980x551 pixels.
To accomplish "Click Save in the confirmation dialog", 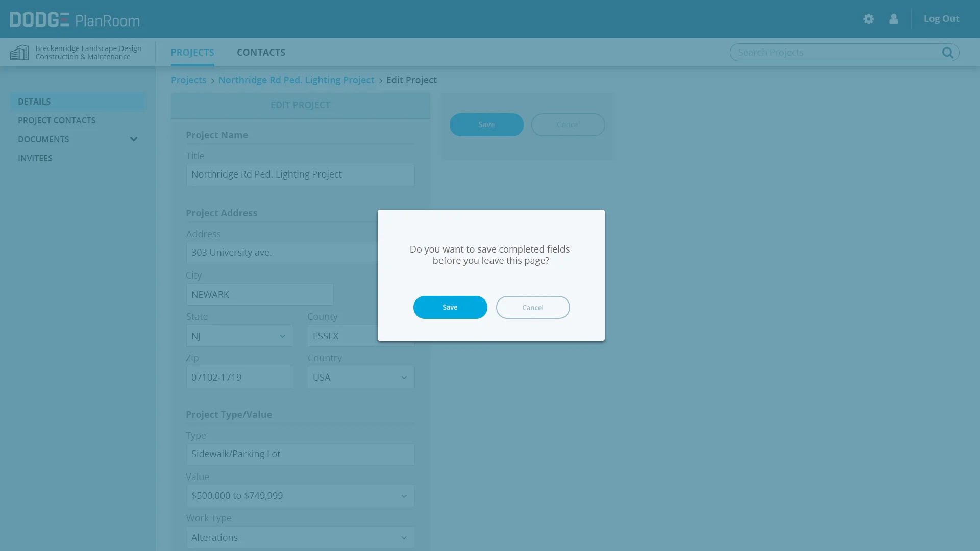I will [x=450, y=307].
